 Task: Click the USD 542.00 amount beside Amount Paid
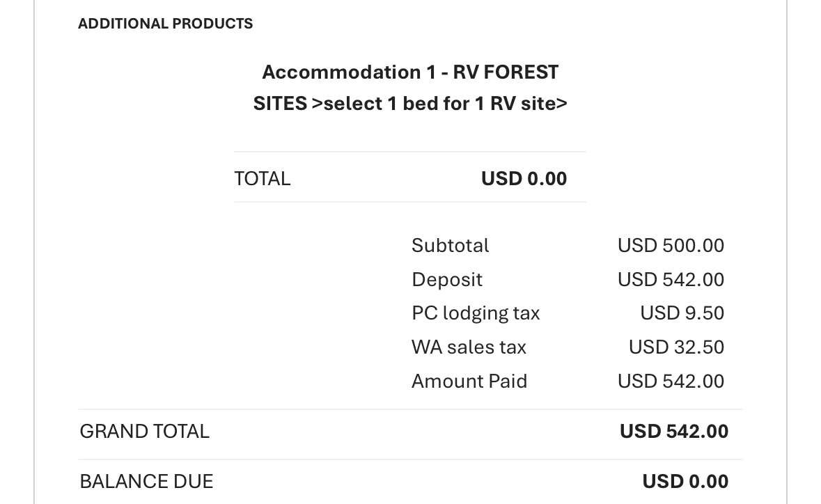click(671, 381)
